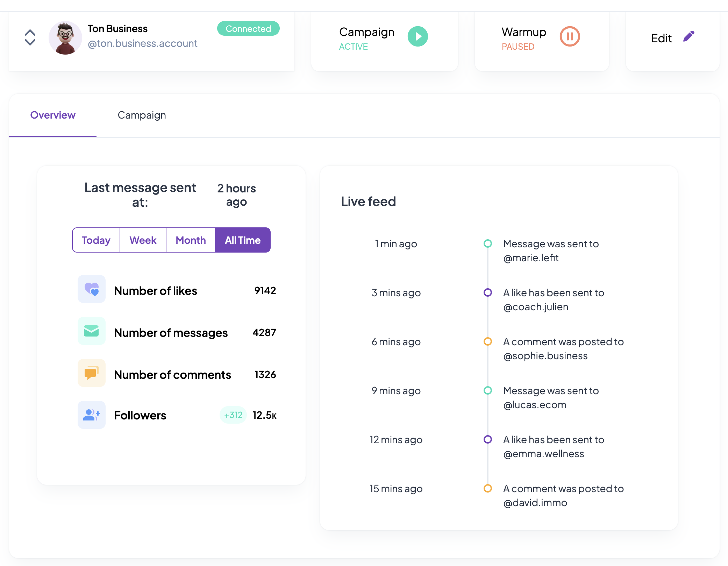
Task: Click the likes heart icon
Action: (x=92, y=289)
